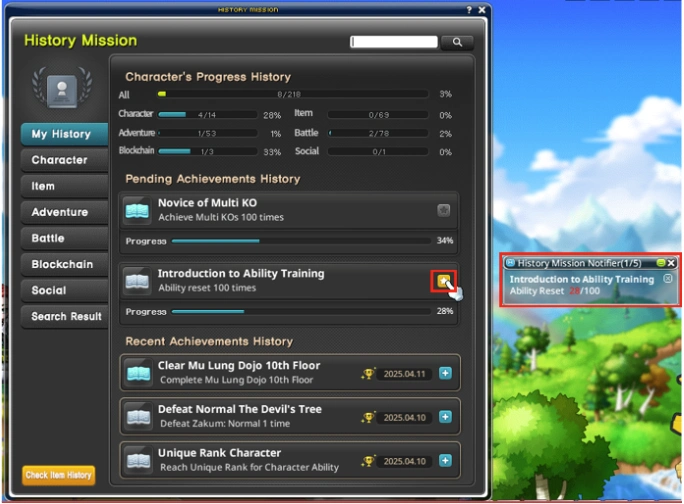Toggle star pin for Novice of Multi KO
The image size is (684, 504).
(x=444, y=210)
